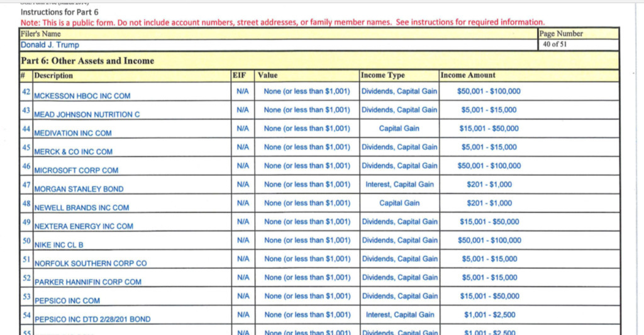Click the Income Type column header

point(382,76)
